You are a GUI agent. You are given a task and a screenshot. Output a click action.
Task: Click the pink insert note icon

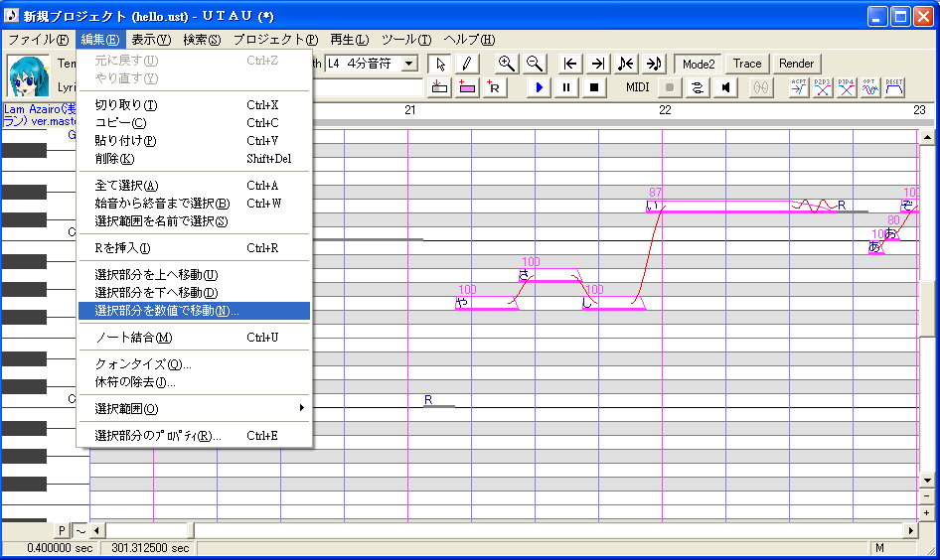click(466, 87)
